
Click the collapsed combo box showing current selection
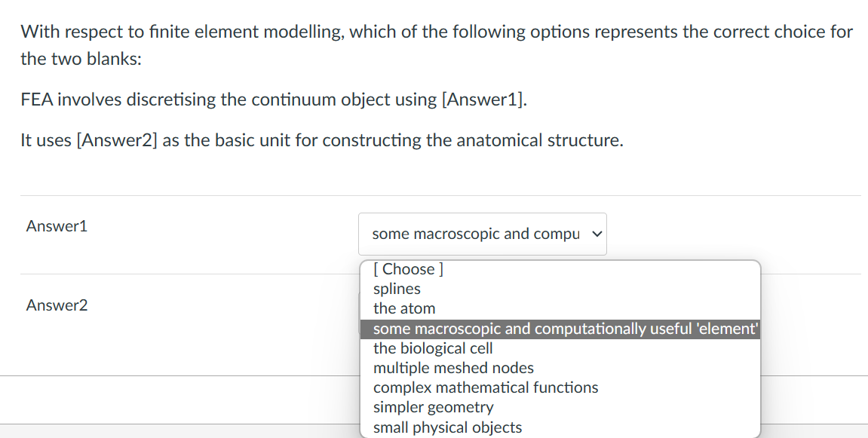(482, 234)
